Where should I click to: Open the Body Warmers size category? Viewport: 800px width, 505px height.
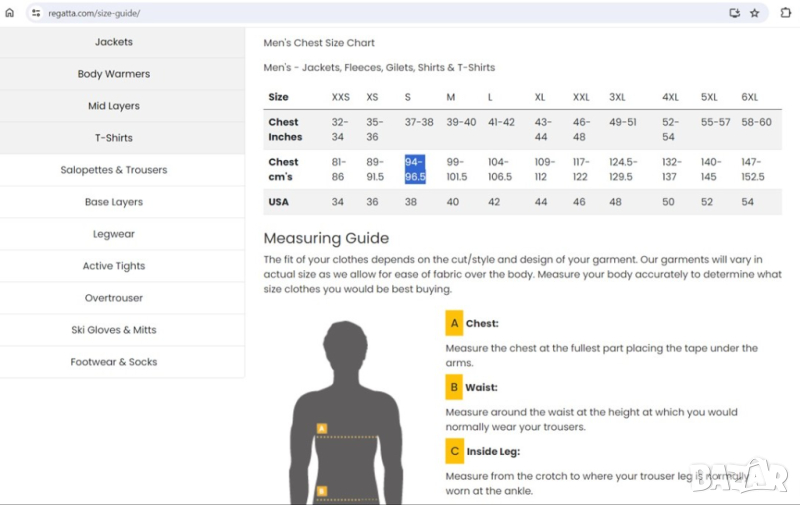(x=114, y=74)
